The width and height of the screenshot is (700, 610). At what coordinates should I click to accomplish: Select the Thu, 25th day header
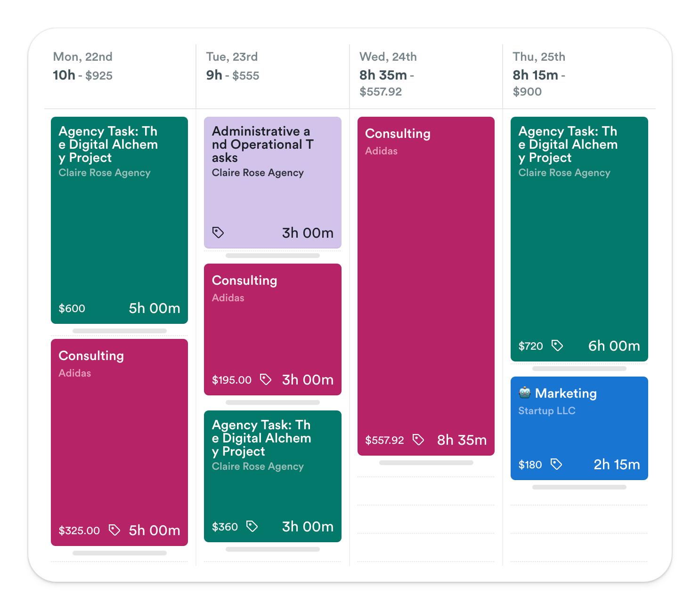click(x=539, y=57)
